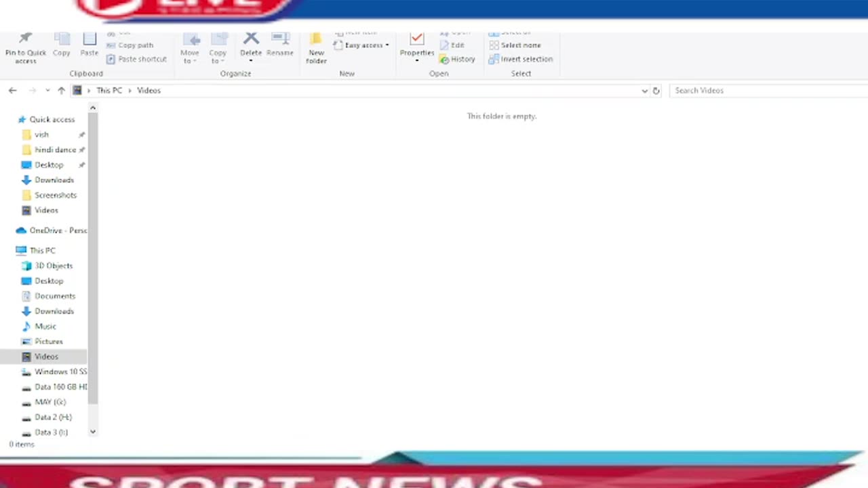The height and width of the screenshot is (488, 868).
Task: Open Data 2 (H:) drive
Action: [x=53, y=417]
